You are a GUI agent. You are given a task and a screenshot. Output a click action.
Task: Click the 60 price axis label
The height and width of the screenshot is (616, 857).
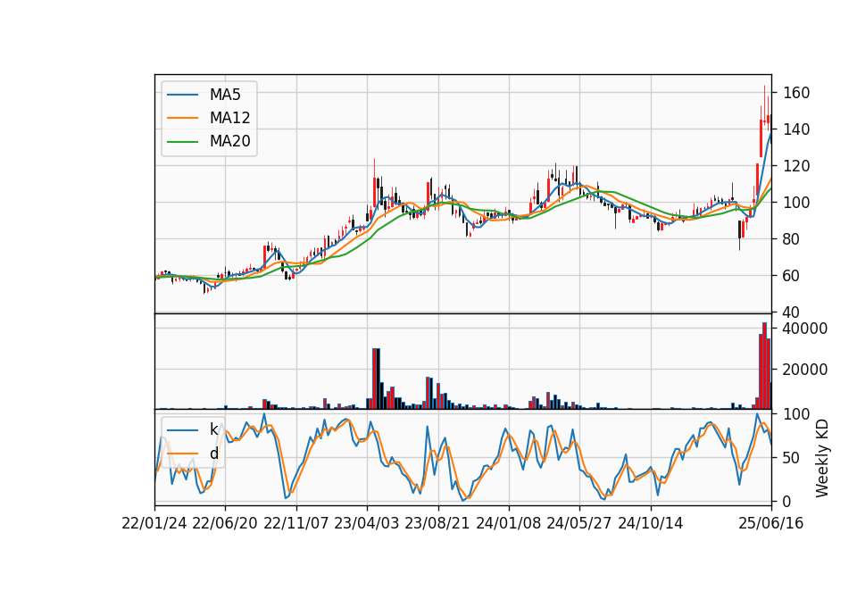(792, 276)
